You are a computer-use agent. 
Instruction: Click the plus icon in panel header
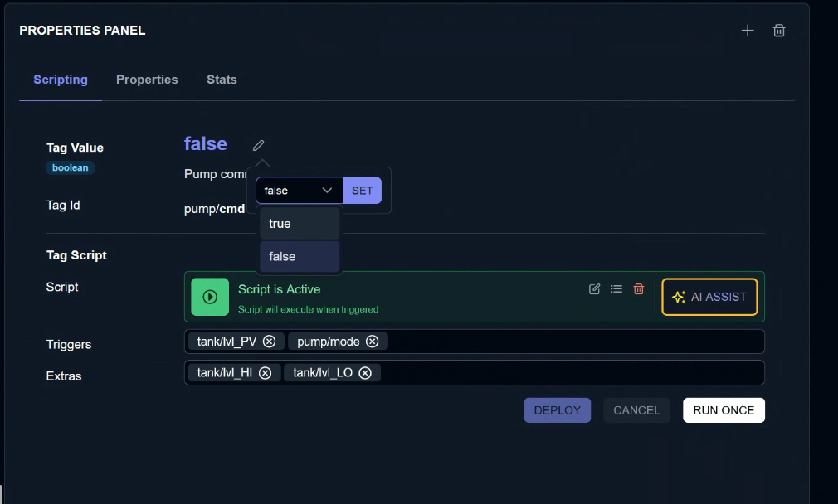point(748,31)
